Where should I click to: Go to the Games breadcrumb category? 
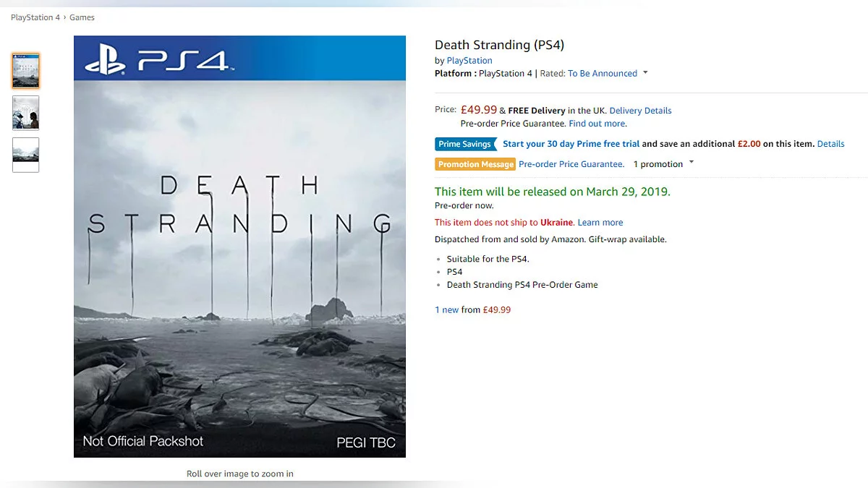pos(82,17)
